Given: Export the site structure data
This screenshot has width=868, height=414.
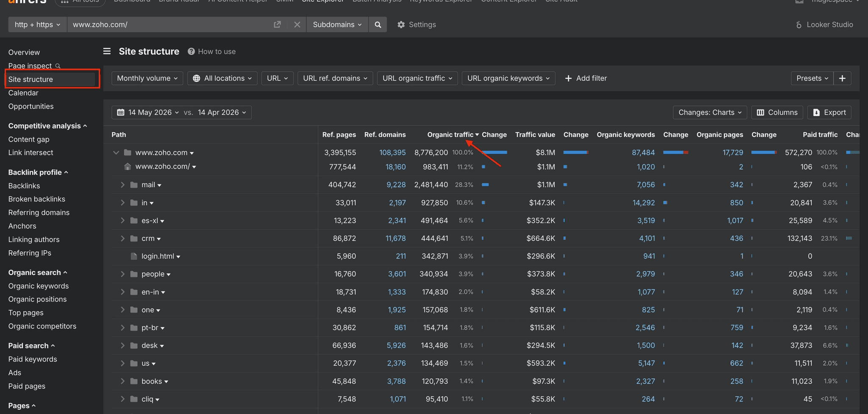Looking at the screenshot, I should click(x=829, y=112).
